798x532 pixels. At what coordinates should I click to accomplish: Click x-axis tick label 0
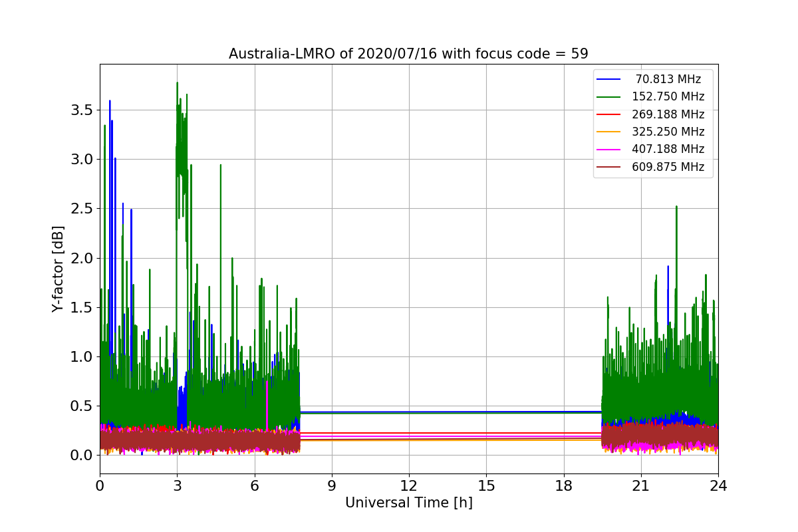pyautogui.click(x=100, y=485)
